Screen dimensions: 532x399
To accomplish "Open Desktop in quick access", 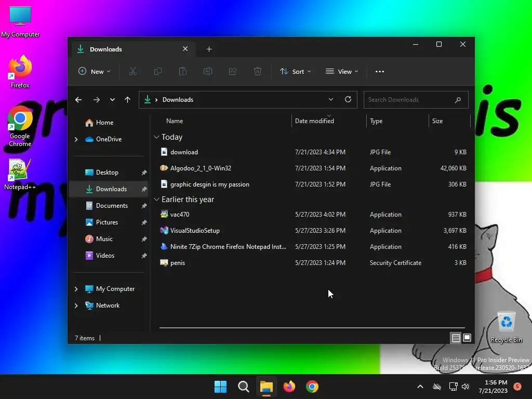I will coord(109,172).
